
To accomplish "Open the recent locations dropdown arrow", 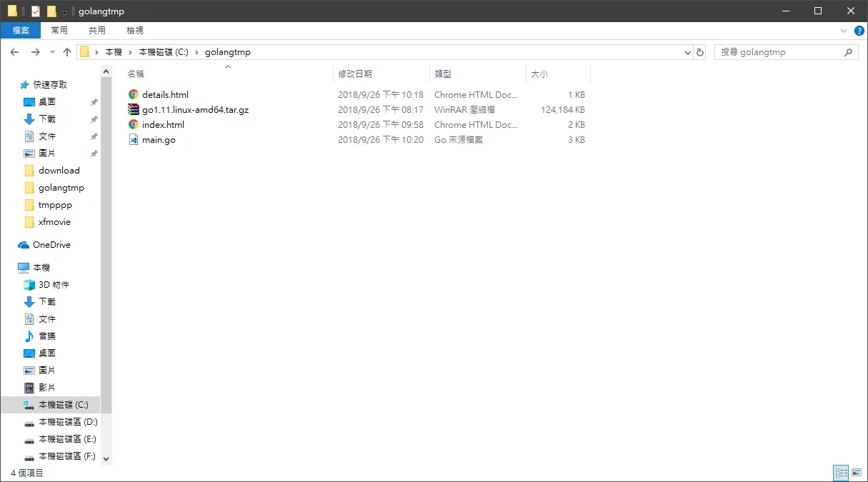I will pyautogui.click(x=52, y=52).
